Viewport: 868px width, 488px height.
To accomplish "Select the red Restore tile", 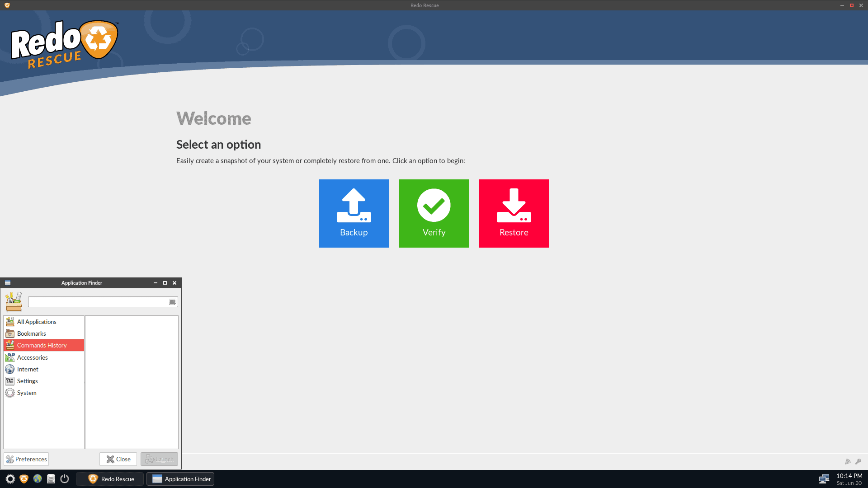I will [514, 213].
